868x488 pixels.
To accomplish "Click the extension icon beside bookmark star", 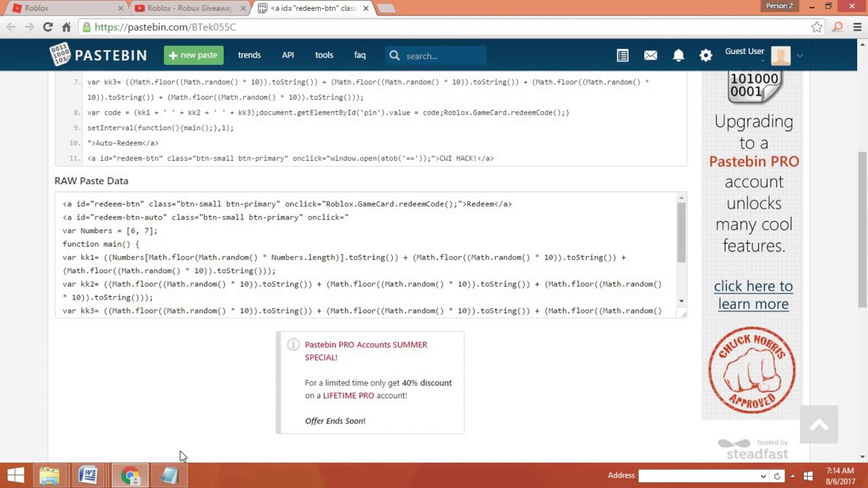I will 837,27.
